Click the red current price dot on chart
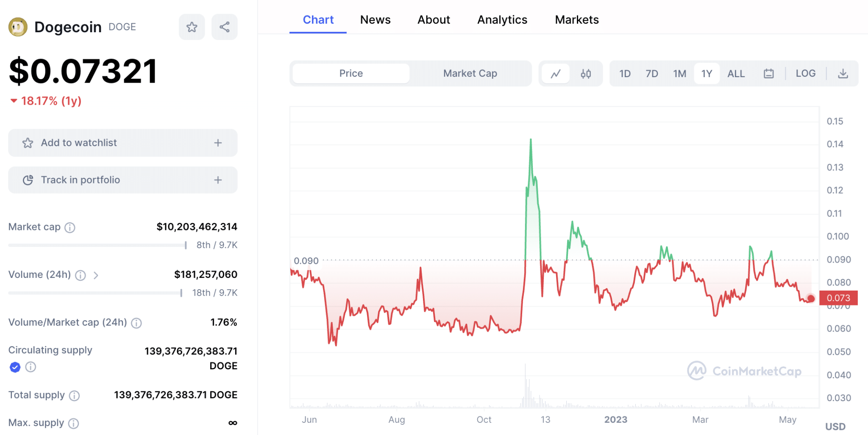This screenshot has width=868, height=435. pyautogui.click(x=811, y=299)
